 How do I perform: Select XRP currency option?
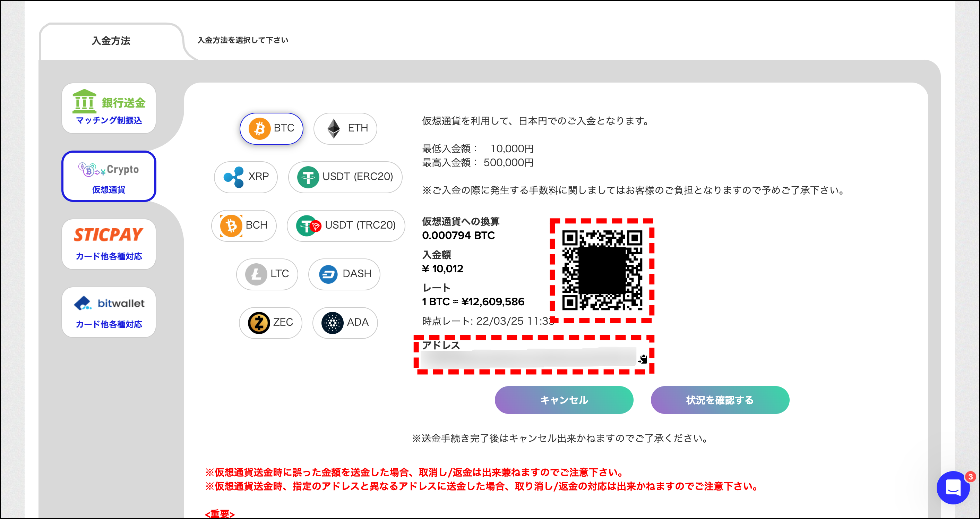[x=246, y=177]
